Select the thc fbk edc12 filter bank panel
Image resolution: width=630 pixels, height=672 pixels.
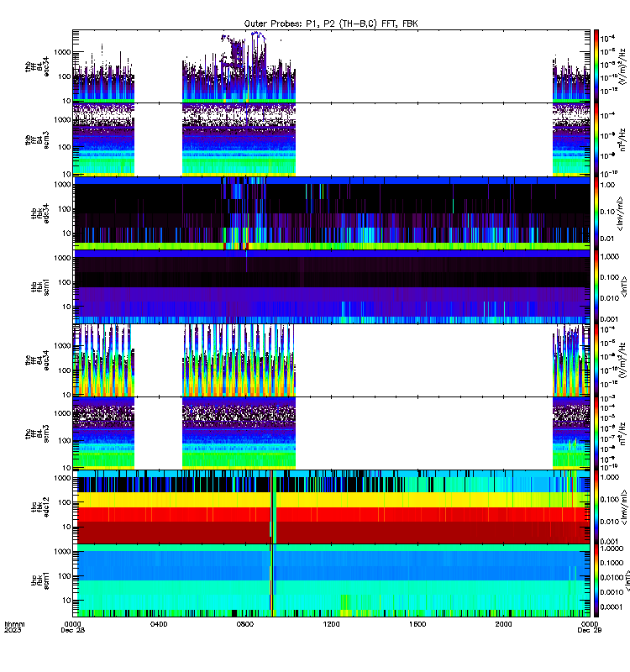click(331, 507)
